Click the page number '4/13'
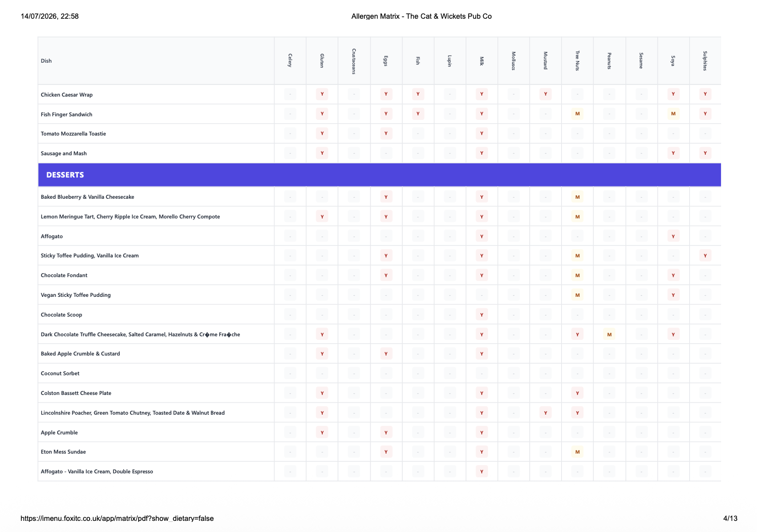This screenshot has height=532, width=757. coord(730,518)
